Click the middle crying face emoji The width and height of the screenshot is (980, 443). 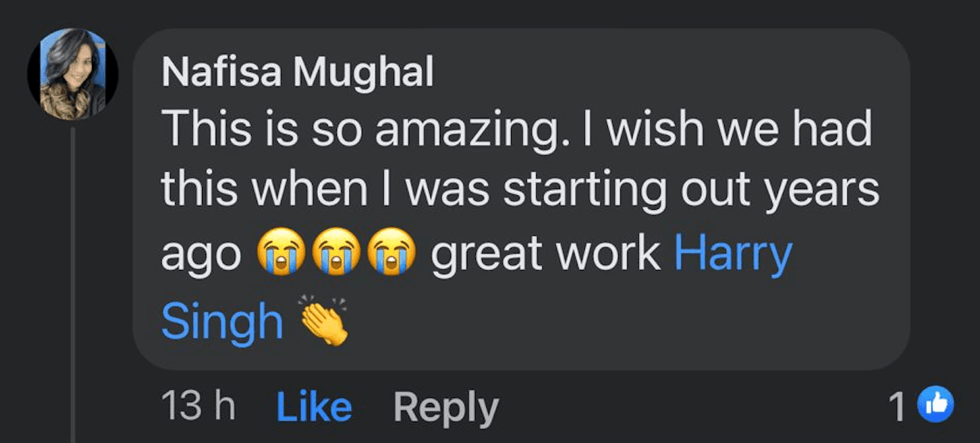[337, 255]
